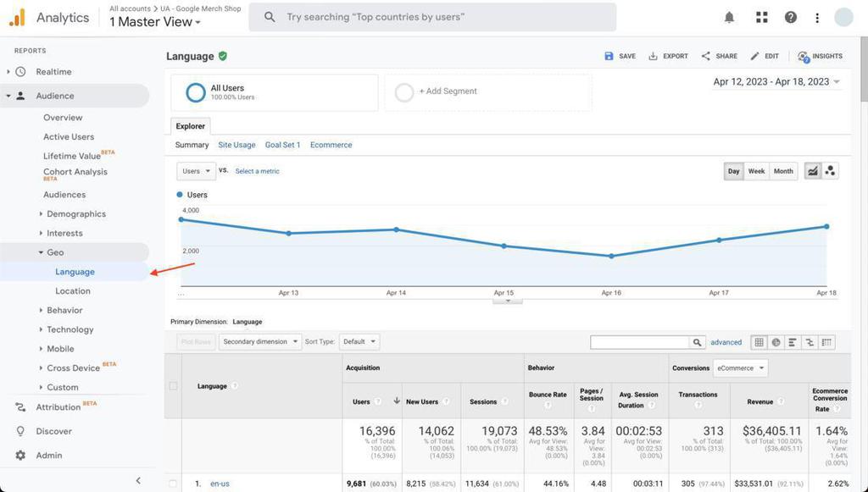Click the Admin gear icon
Viewport: 868px width, 492px height.
pyautogui.click(x=20, y=456)
